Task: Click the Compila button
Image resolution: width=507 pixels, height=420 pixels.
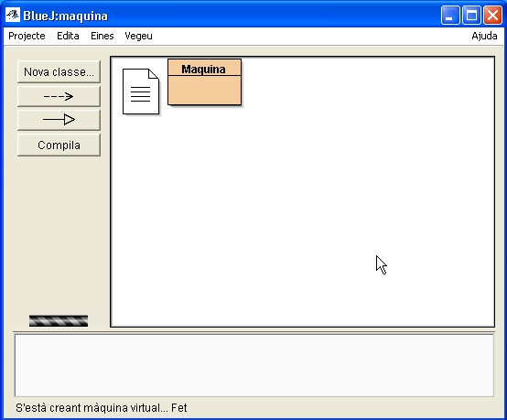Action: coord(59,145)
